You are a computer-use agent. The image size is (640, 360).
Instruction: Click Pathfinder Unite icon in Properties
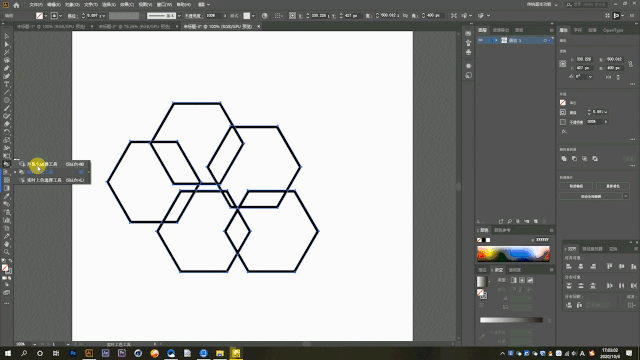[564, 158]
